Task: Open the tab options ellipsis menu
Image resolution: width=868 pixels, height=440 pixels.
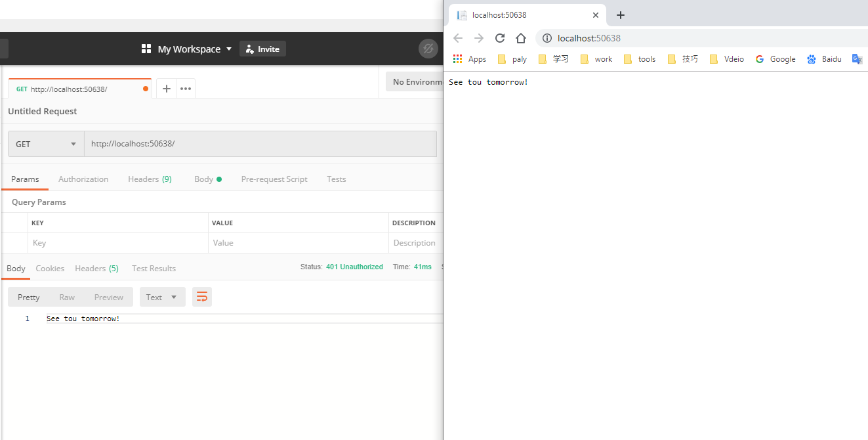Action: click(186, 89)
